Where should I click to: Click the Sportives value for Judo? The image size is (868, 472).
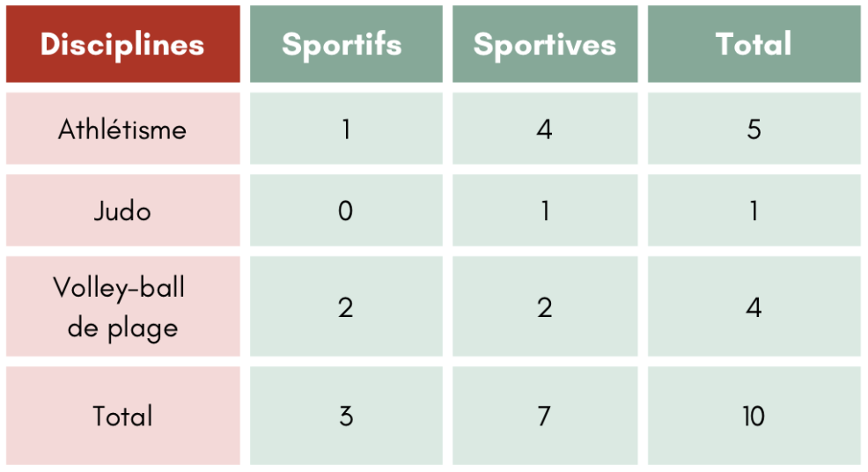tap(545, 211)
